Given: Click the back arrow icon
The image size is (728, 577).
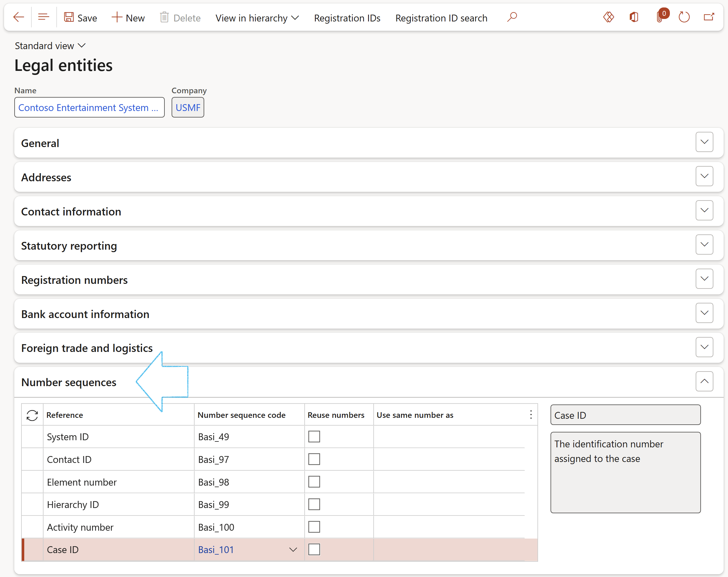Looking at the screenshot, I should [x=19, y=17].
